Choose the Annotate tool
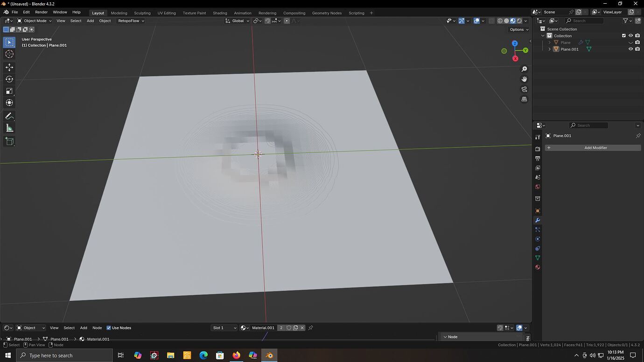 pyautogui.click(x=9, y=116)
